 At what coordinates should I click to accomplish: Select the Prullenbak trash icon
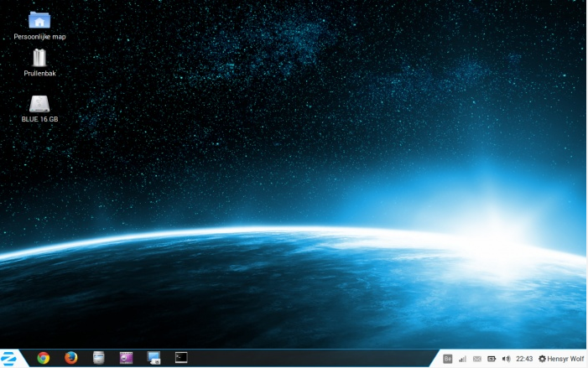[x=39, y=58]
